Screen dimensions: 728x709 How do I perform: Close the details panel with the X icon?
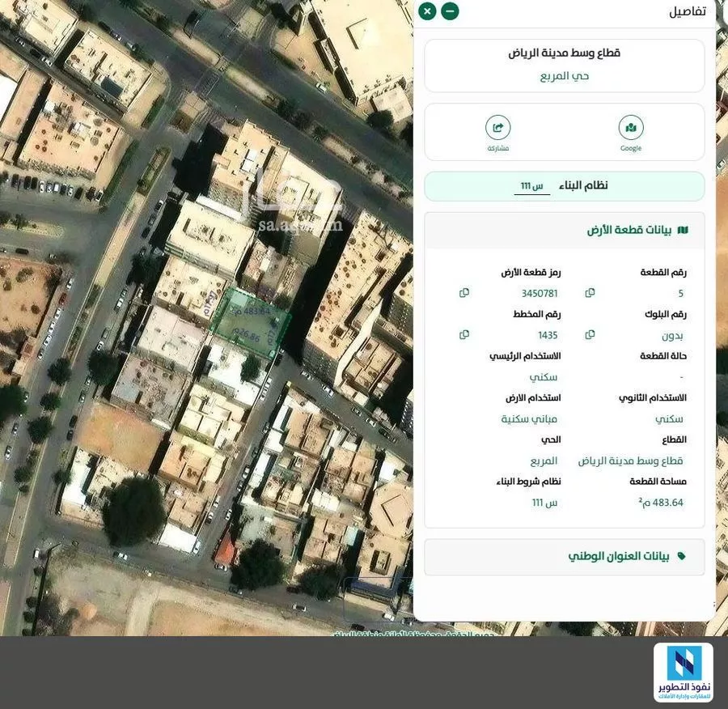[427, 11]
